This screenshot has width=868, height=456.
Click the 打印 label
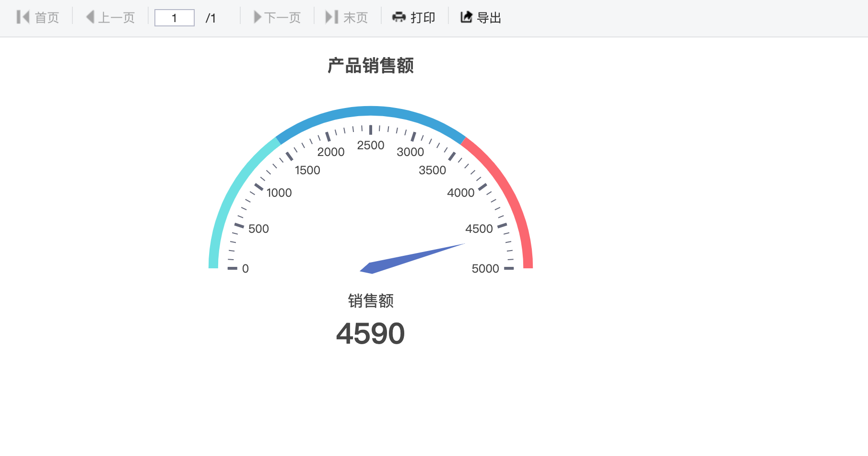(x=423, y=18)
